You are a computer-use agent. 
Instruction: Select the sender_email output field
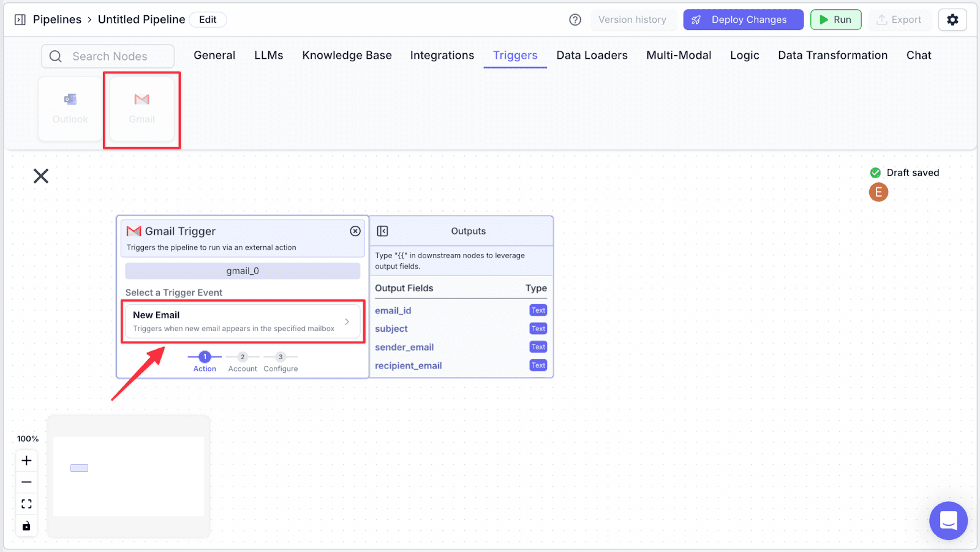coord(404,347)
